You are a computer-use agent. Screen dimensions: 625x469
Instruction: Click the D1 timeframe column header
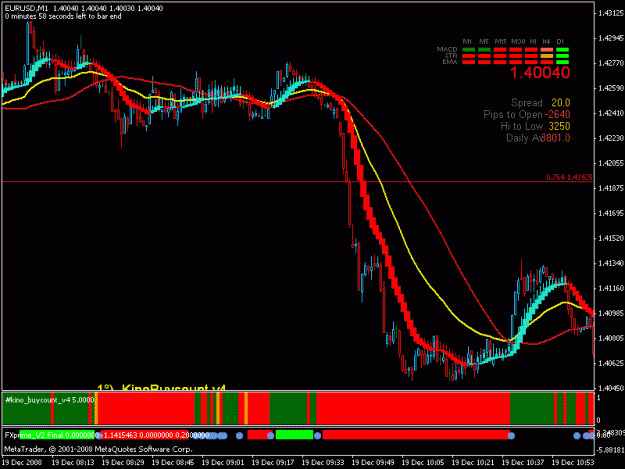(x=560, y=41)
